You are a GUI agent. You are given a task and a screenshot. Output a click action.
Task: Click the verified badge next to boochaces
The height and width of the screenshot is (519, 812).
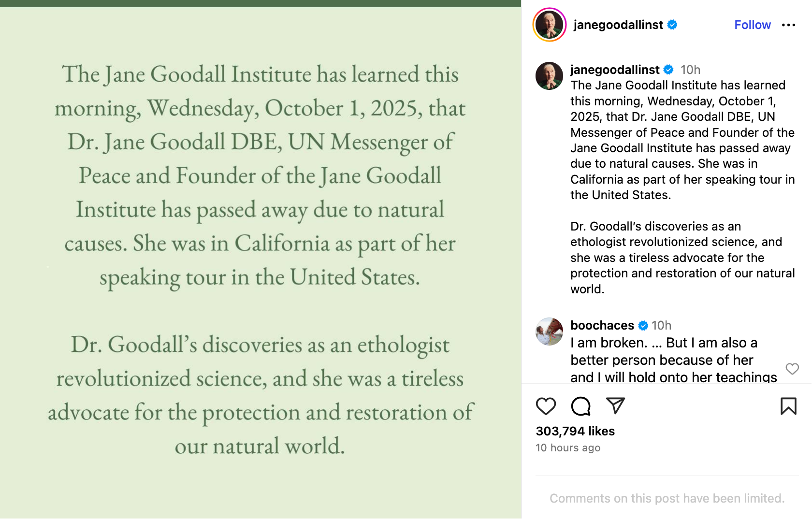click(643, 326)
